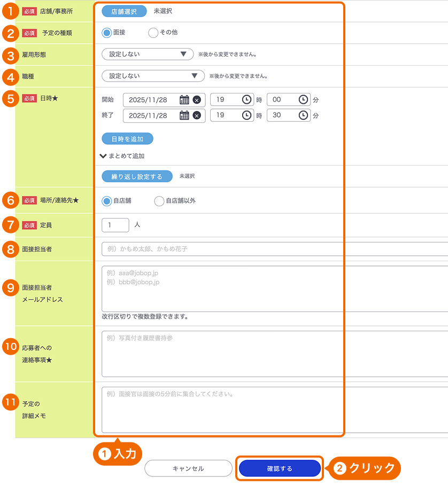Cancel the form with キャンセル
448x484 pixels.
[x=188, y=468]
